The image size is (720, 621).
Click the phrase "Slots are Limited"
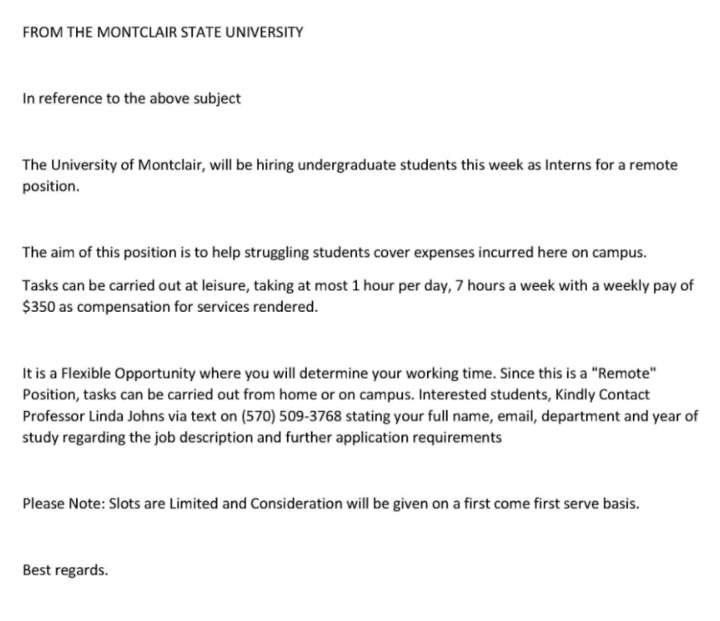point(161,503)
